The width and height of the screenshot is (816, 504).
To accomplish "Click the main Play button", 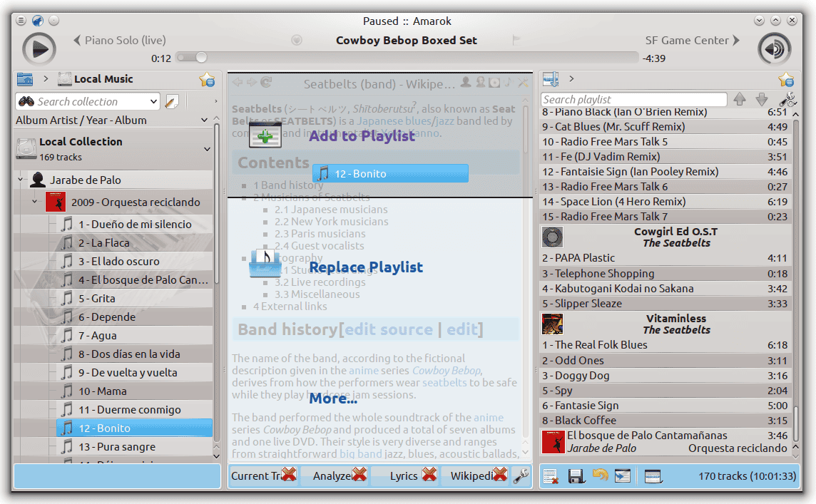I will [x=39, y=49].
